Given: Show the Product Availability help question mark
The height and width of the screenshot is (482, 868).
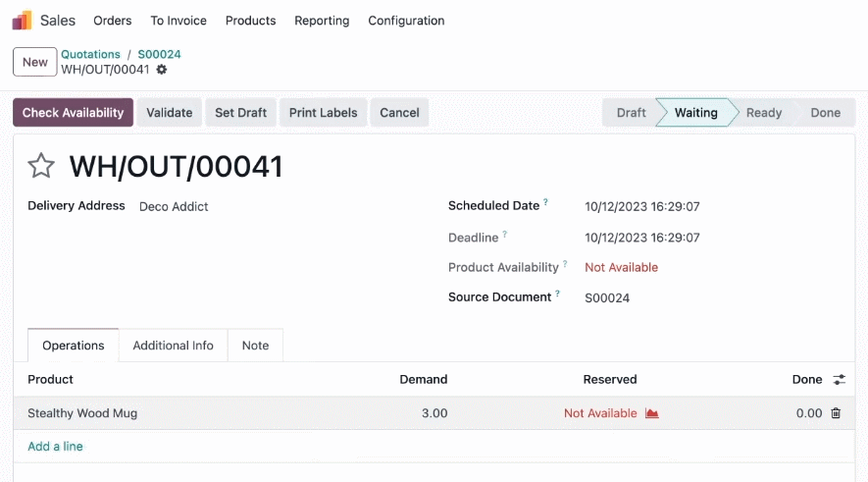Looking at the screenshot, I should (565, 264).
